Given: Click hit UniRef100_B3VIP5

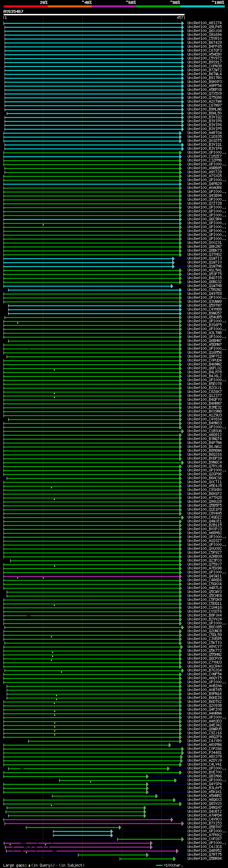Looking at the screenshot, I should point(204,129).
